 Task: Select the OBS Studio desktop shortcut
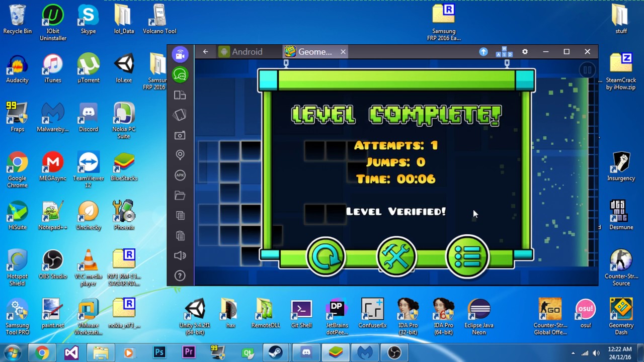coord(53,265)
